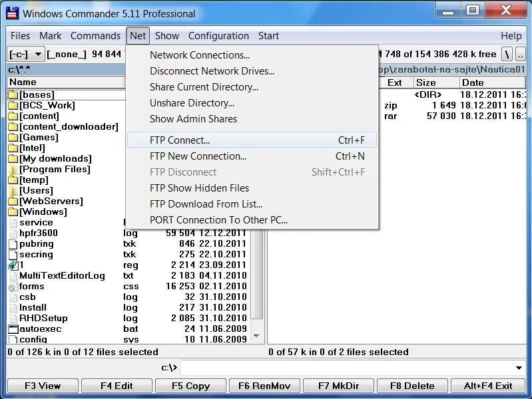Open the Commands menu
This screenshot has height=399, width=532.
[95, 36]
